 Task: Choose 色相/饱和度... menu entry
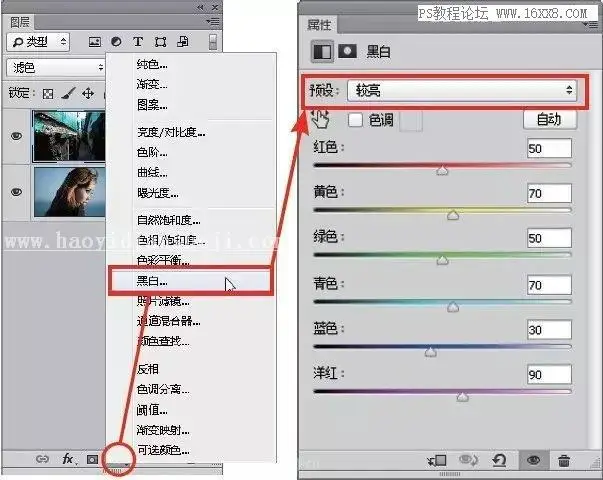tap(171, 240)
